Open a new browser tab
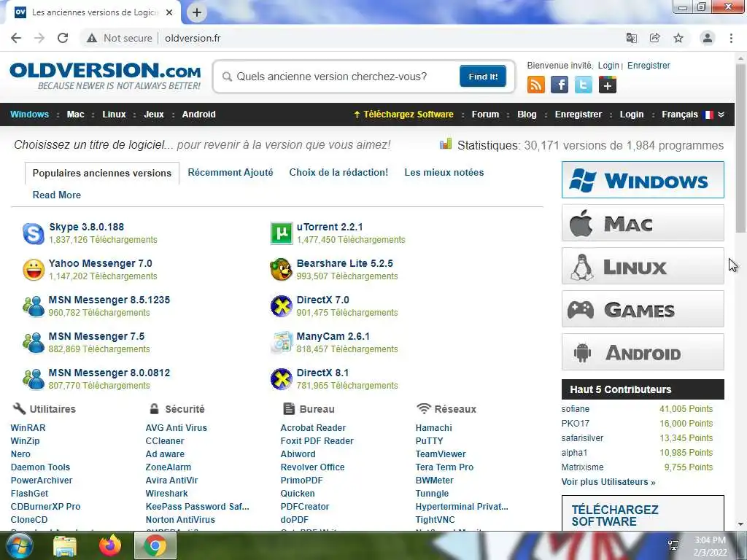The height and width of the screenshot is (560, 747). pos(197,12)
